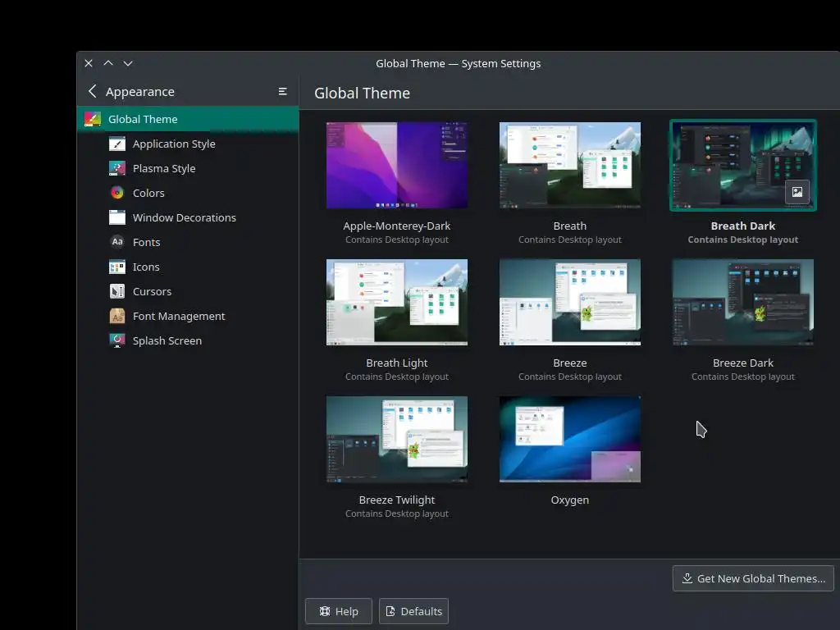Click the Breeze Twilight theme name
This screenshot has height=630, width=840.
pos(397,500)
